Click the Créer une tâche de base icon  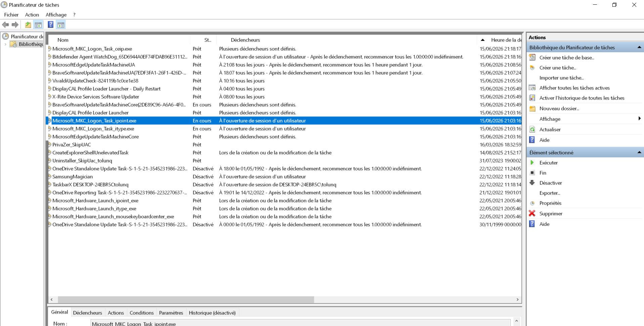[532, 58]
